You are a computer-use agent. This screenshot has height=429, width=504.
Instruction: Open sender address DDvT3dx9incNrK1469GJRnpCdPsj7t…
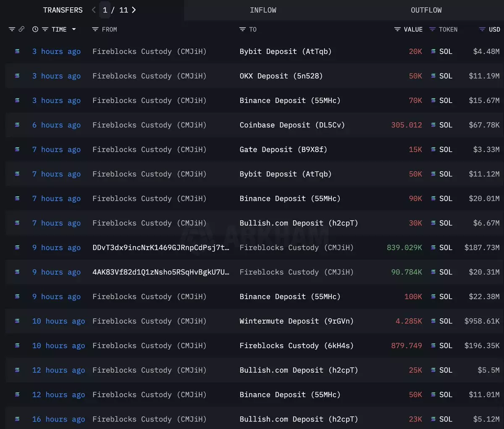click(x=161, y=247)
